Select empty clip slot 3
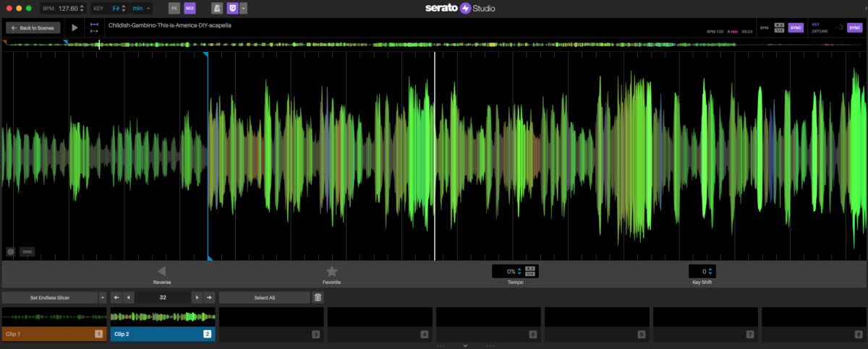The height and width of the screenshot is (349, 868). (271, 324)
